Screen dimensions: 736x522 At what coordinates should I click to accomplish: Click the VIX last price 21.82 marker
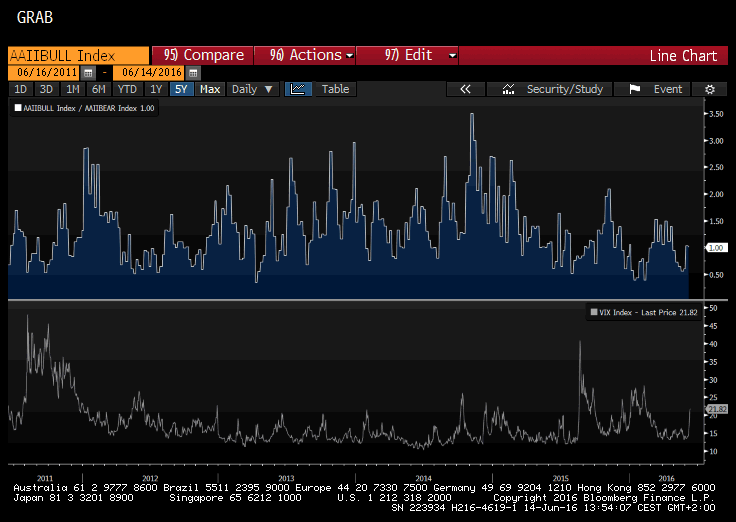pyautogui.click(x=716, y=409)
